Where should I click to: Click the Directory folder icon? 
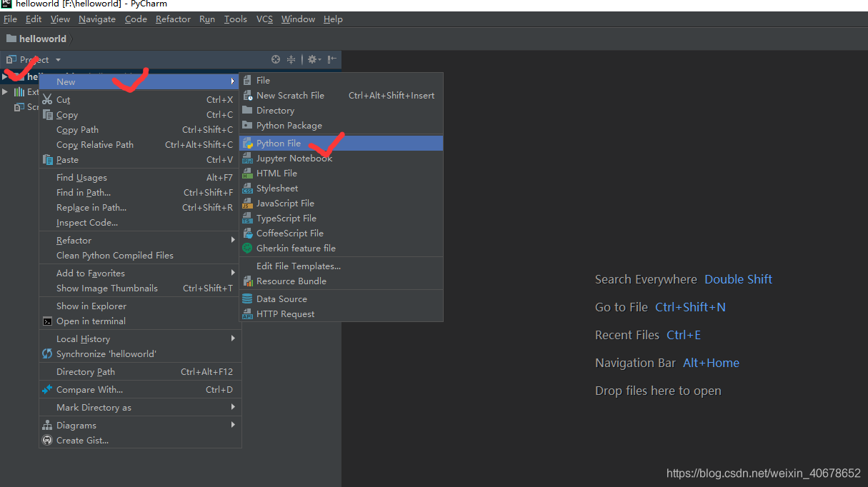pos(247,111)
